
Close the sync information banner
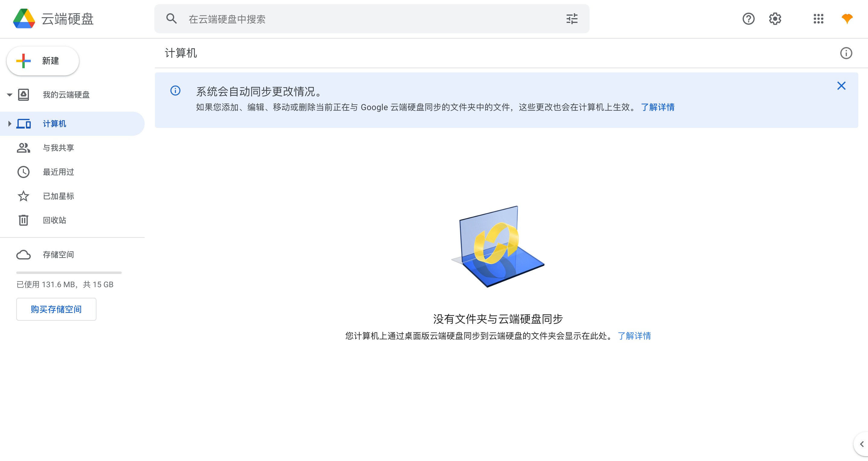tap(841, 86)
